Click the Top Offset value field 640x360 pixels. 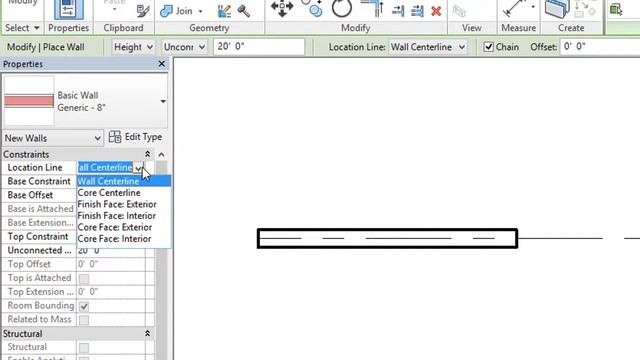pyautogui.click(x=111, y=264)
